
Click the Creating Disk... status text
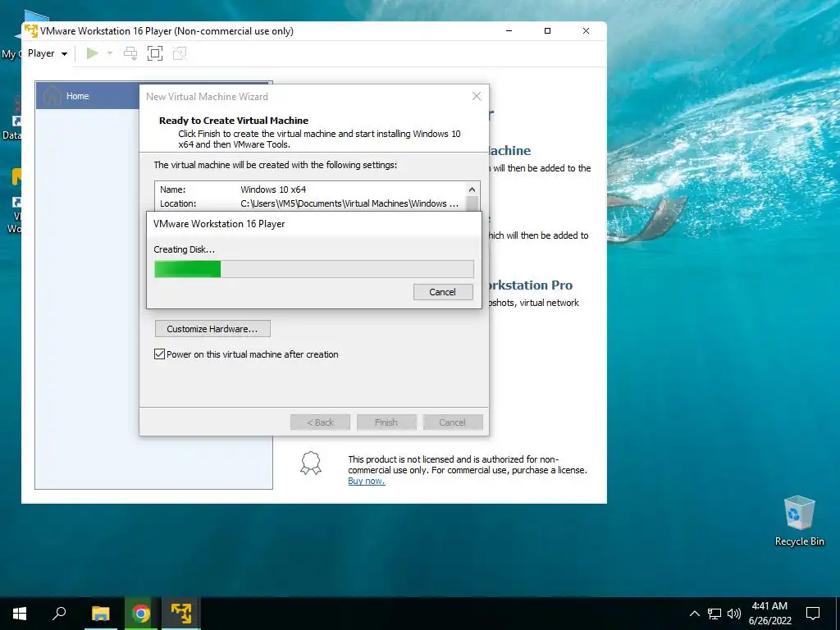(185, 249)
